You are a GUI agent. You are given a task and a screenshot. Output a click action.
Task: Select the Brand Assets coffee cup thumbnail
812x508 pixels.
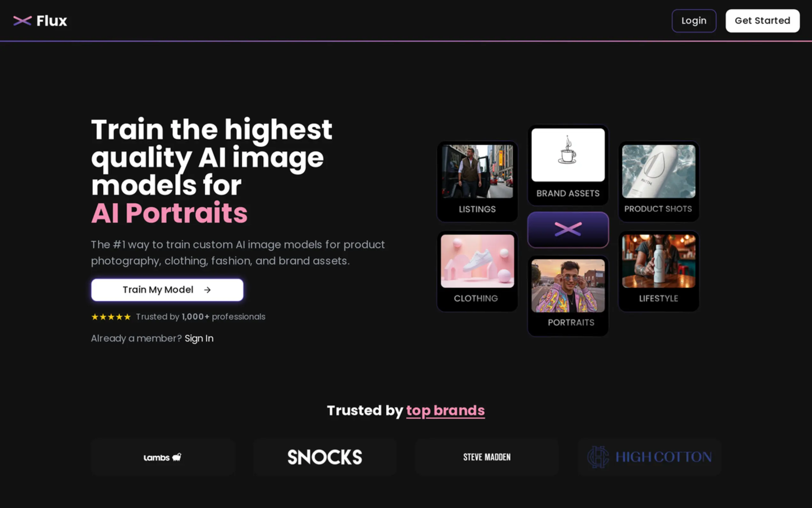click(568, 155)
